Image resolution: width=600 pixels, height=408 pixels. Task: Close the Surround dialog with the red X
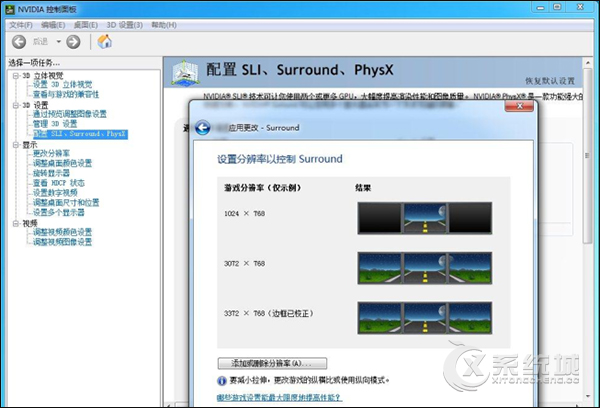click(x=519, y=106)
